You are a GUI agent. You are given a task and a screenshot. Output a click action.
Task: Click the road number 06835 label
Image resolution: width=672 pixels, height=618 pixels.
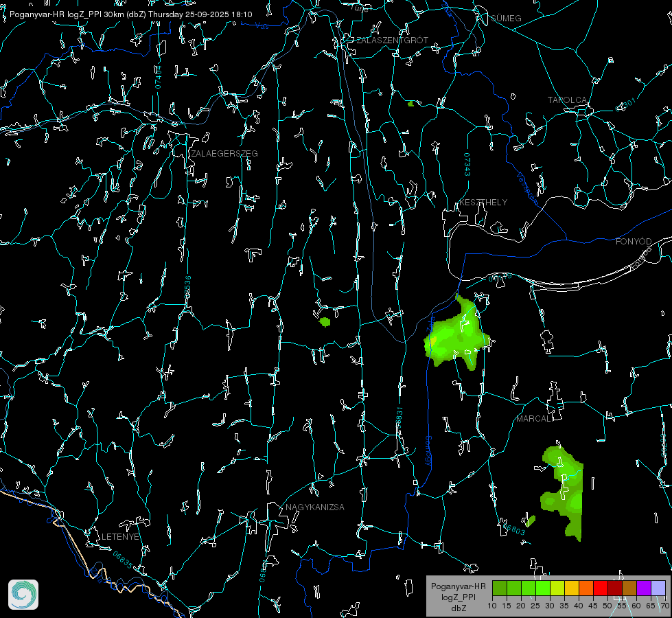coord(123,560)
